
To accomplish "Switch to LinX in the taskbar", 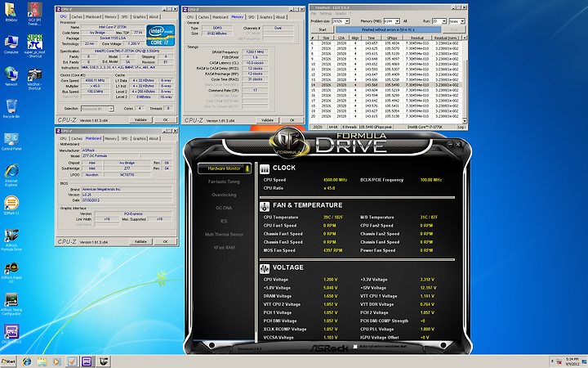I will click(x=72, y=361).
